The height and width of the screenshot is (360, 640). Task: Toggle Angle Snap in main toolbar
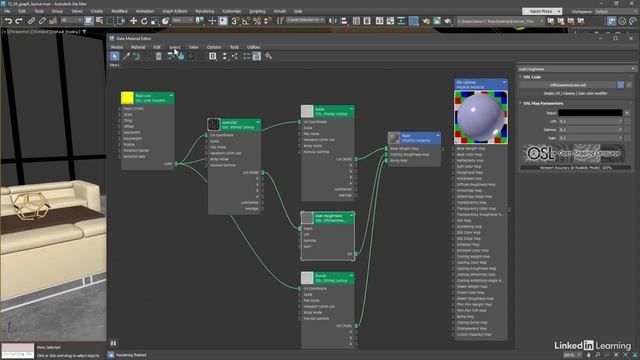click(x=245, y=20)
